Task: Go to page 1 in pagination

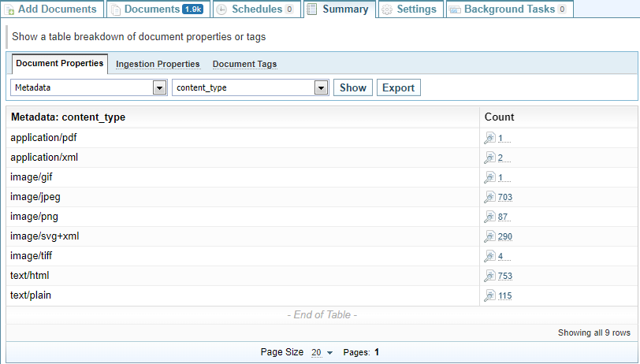Action: click(x=377, y=352)
